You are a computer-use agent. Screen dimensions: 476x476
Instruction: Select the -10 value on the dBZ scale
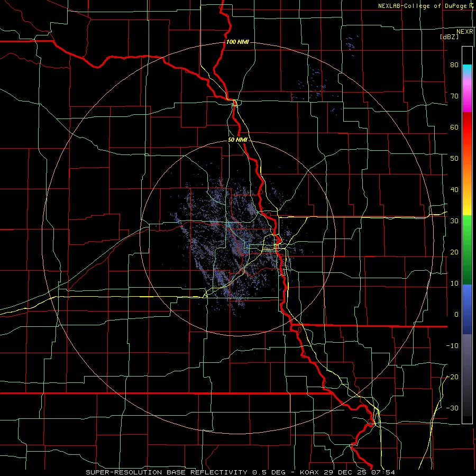click(x=452, y=346)
